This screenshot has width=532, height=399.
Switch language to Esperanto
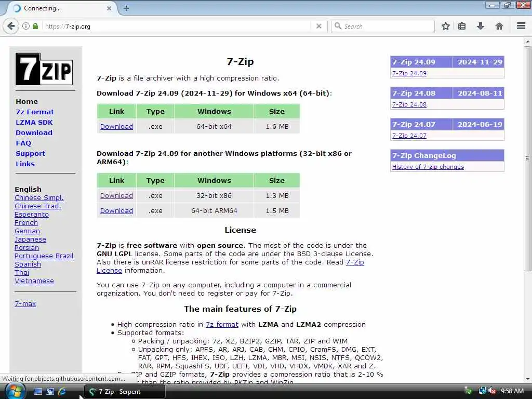pos(32,215)
